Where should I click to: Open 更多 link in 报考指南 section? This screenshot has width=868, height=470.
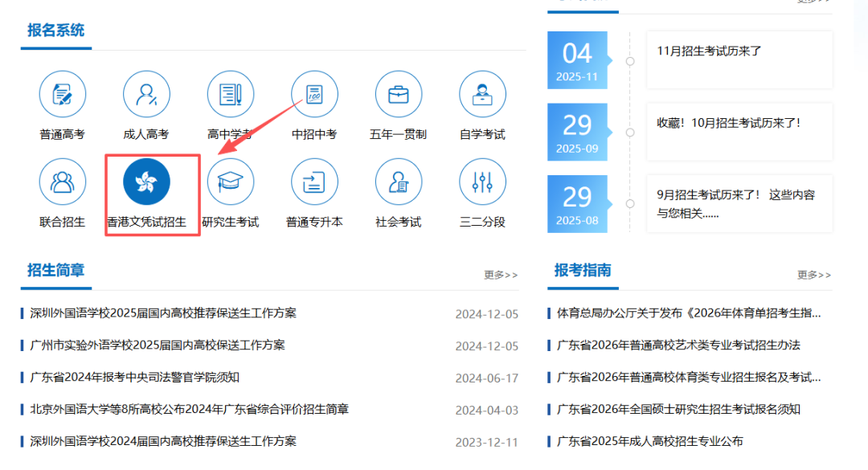click(x=813, y=275)
